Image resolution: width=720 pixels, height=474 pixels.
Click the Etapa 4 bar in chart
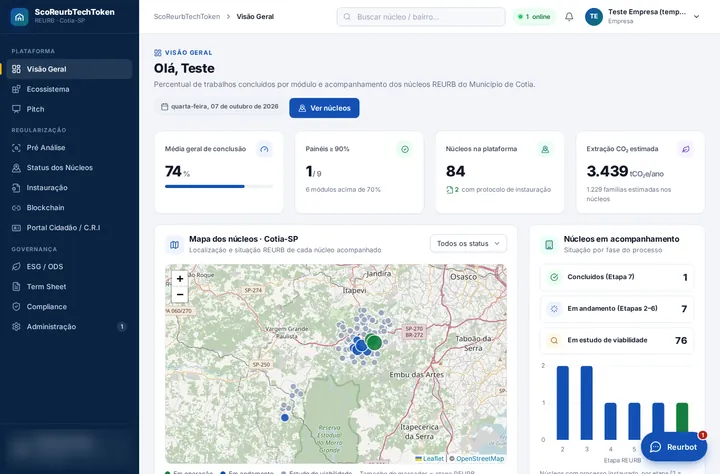point(610,421)
